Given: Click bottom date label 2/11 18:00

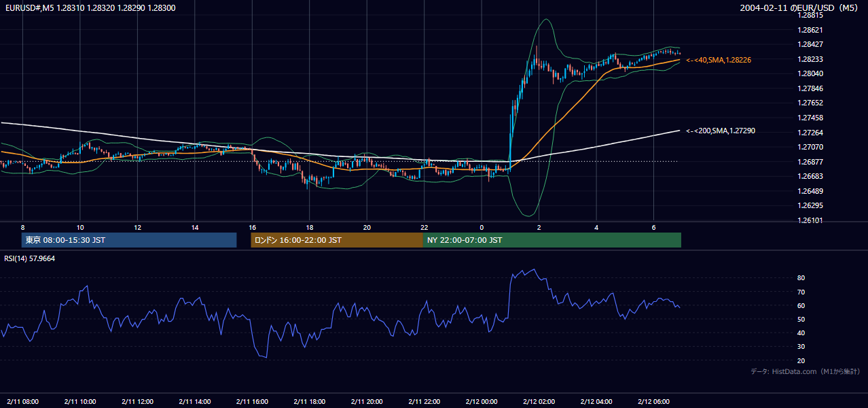Looking at the screenshot, I should pyautogui.click(x=310, y=401).
